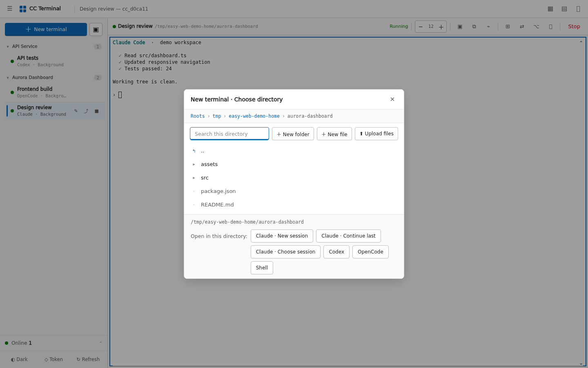
Task: Close the Choose directory dialog
Action: click(392, 99)
